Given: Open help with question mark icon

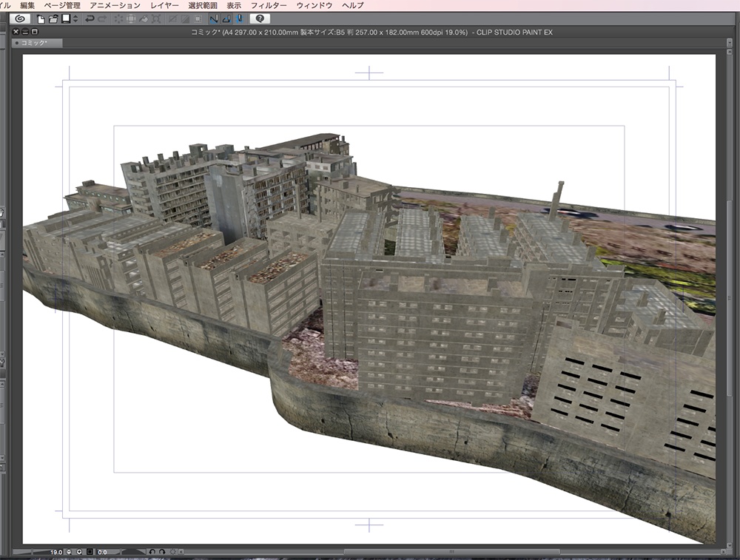Looking at the screenshot, I should tap(260, 18).
